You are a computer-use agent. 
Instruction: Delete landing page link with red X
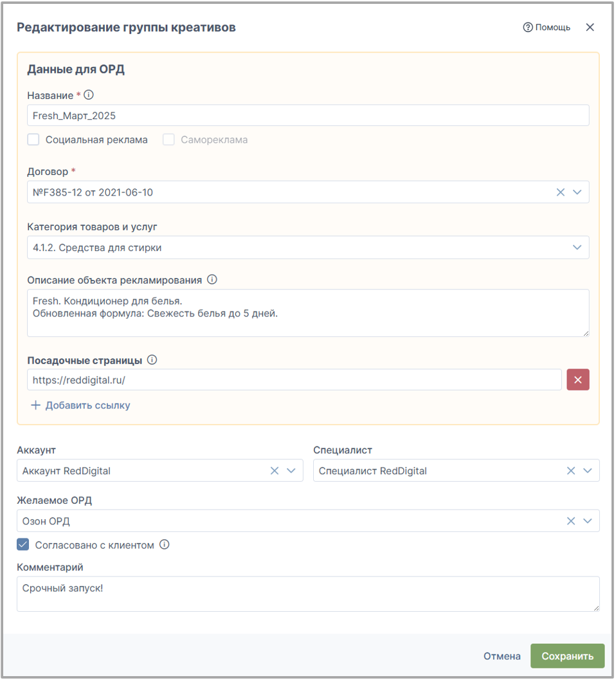(578, 380)
